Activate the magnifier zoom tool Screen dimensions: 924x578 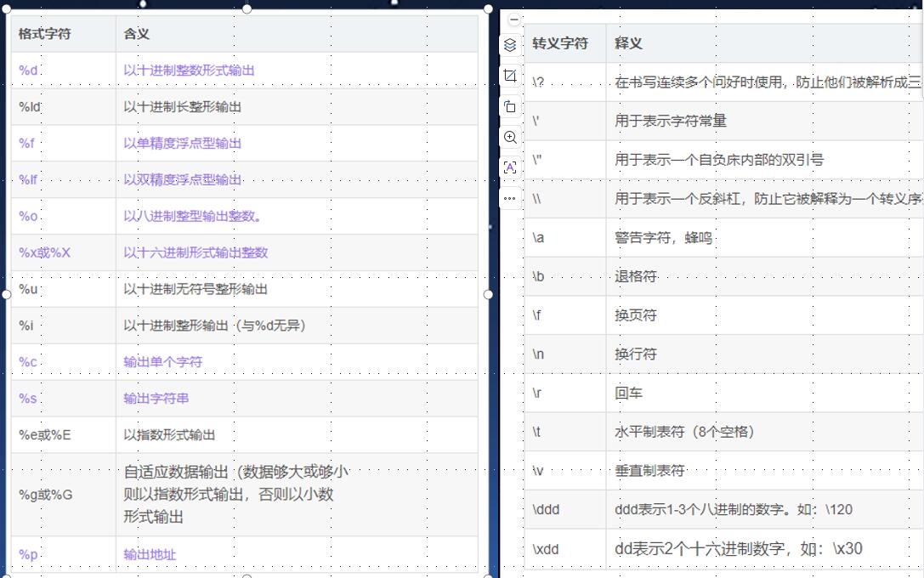(x=510, y=137)
